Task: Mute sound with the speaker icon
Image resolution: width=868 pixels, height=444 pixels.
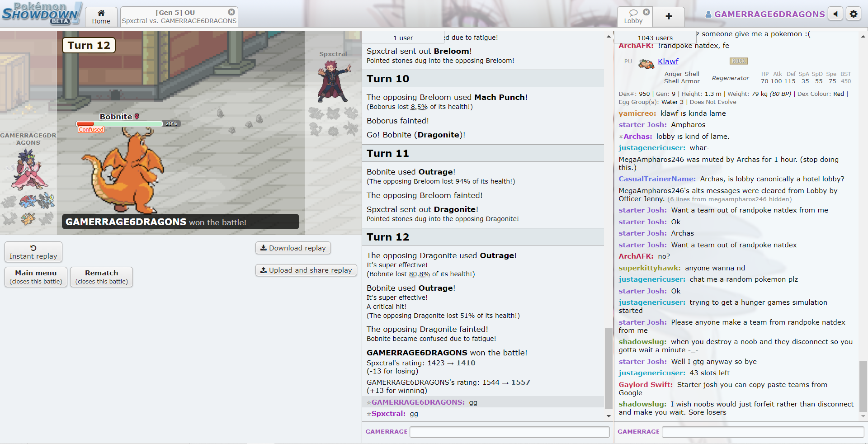Action: click(835, 14)
